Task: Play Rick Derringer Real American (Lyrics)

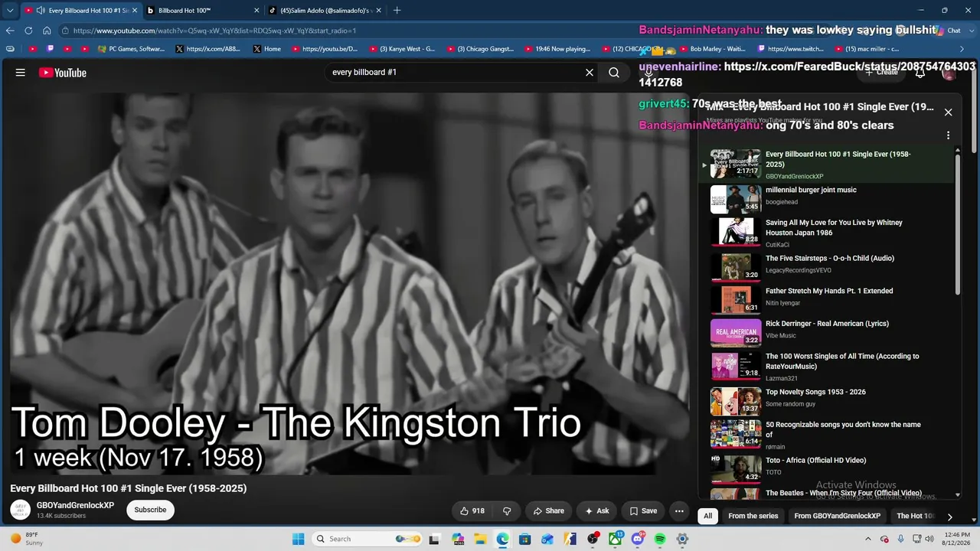Action: click(x=827, y=331)
